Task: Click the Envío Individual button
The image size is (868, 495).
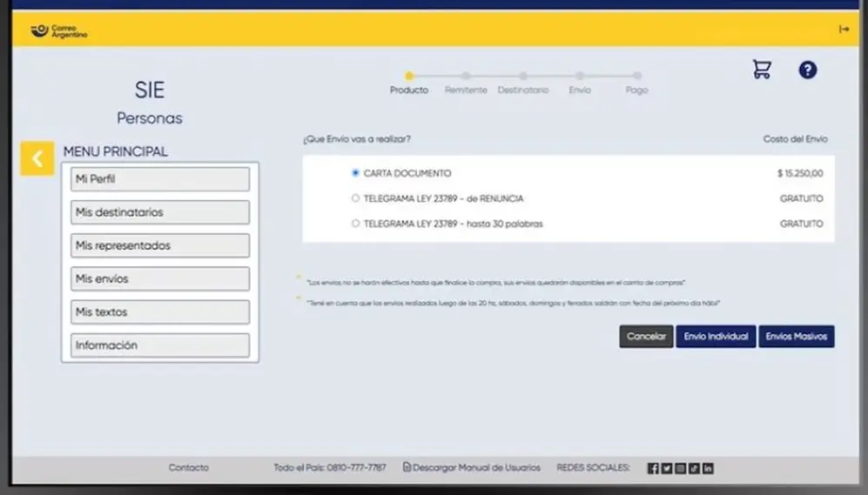Action: (716, 337)
